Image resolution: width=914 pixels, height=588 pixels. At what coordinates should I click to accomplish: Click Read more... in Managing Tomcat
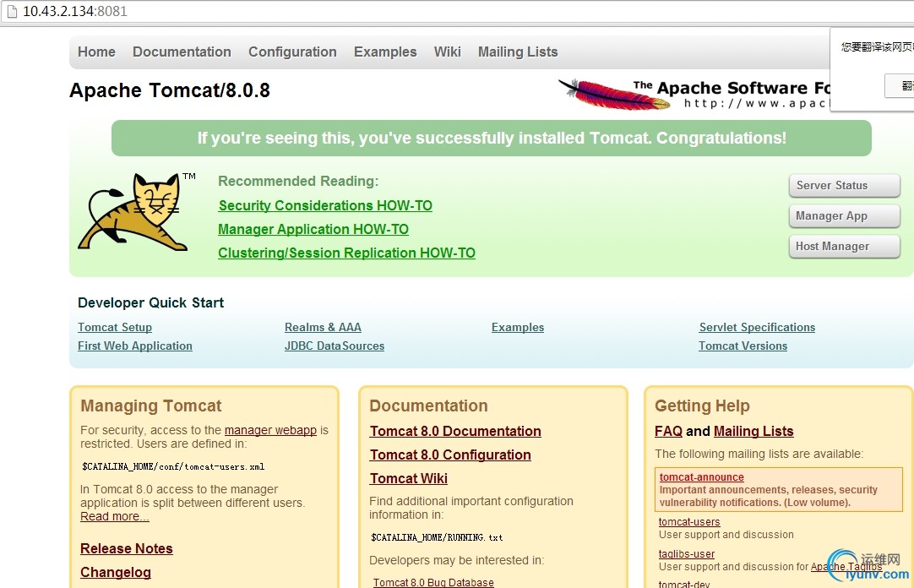pyautogui.click(x=115, y=516)
